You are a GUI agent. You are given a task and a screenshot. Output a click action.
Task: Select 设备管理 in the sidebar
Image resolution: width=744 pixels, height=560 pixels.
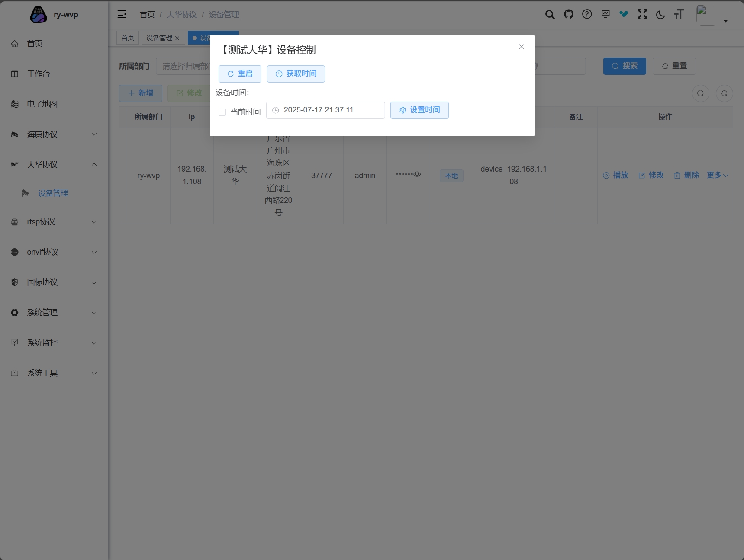tap(53, 193)
